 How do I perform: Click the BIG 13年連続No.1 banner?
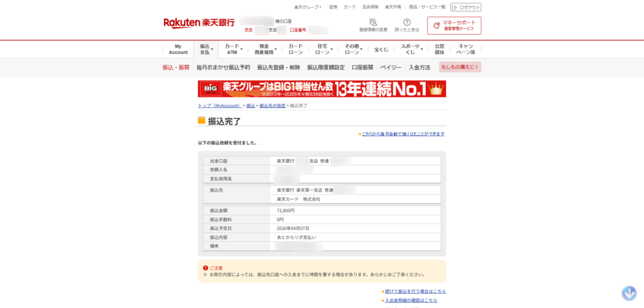point(321,89)
